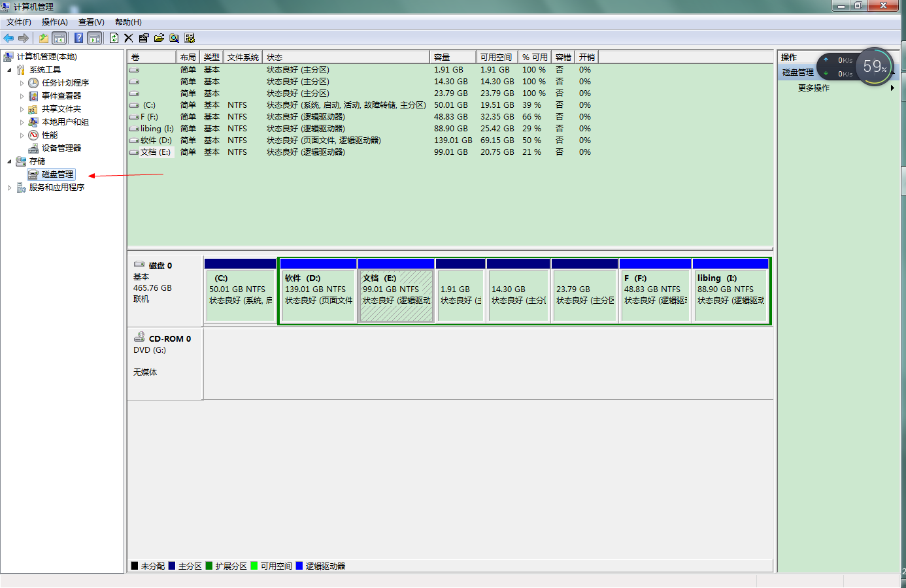Expand the 更多操作 submenu arrow

[892, 88]
